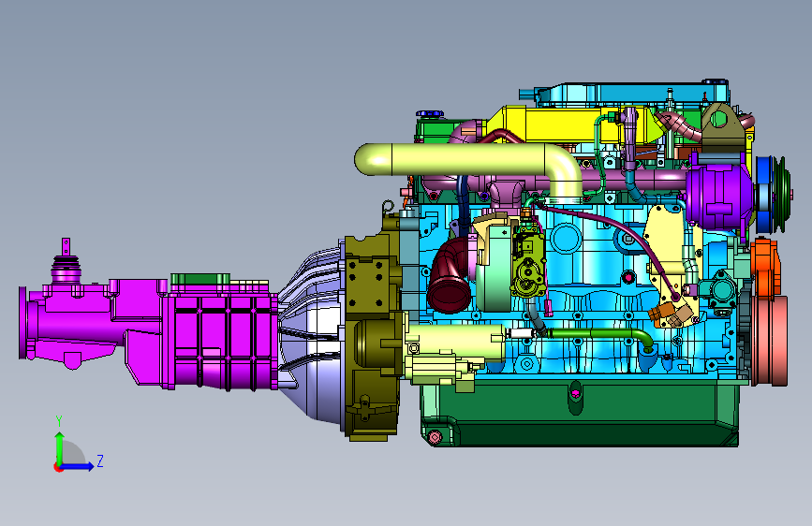The height and width of the screenshot is (526, 812).
Task: Select the pale yellow starter motor cylinder
Action: click(456, 343)
